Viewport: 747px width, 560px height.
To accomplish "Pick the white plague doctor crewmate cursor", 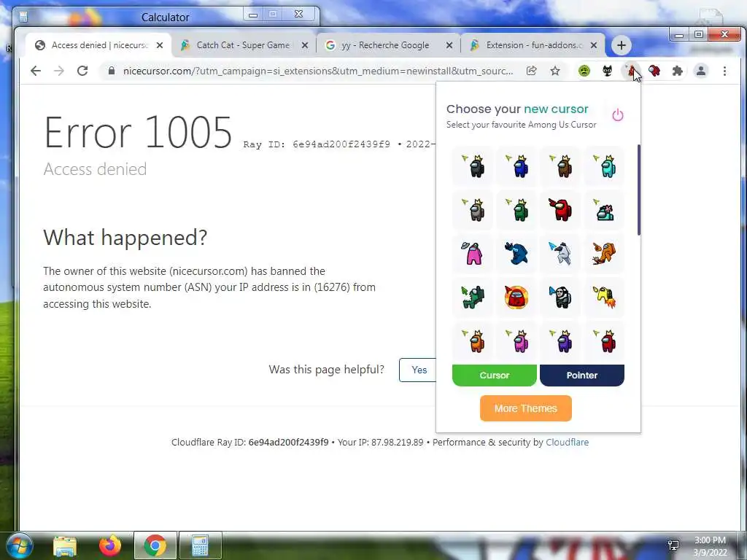I will pyautogui.click(x=561, y=253).
